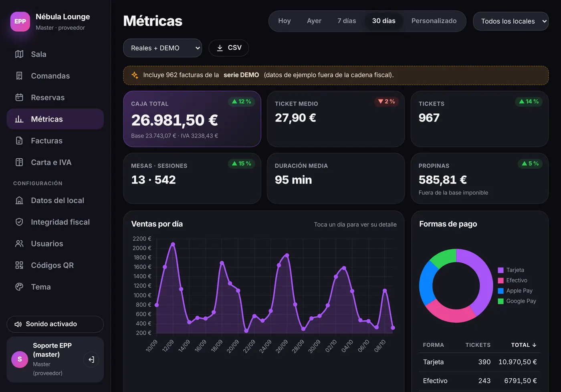Select the 7 días time range
The width and height of the screenshot is (561, 392).
347,21
